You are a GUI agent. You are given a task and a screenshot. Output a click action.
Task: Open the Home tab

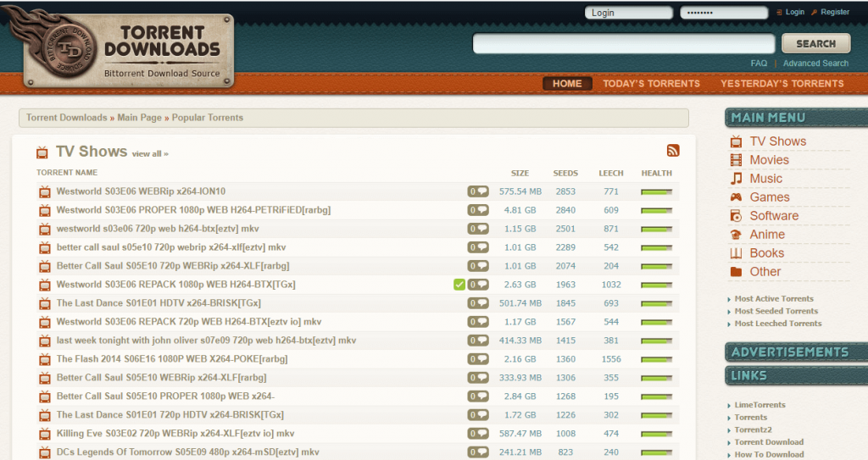tap(567, 84)
